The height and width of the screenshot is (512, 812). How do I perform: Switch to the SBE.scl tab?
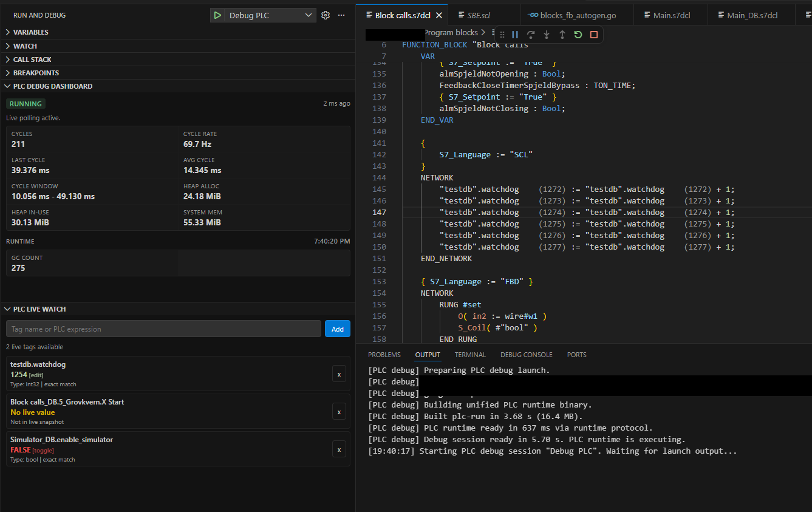coord(479,15)
